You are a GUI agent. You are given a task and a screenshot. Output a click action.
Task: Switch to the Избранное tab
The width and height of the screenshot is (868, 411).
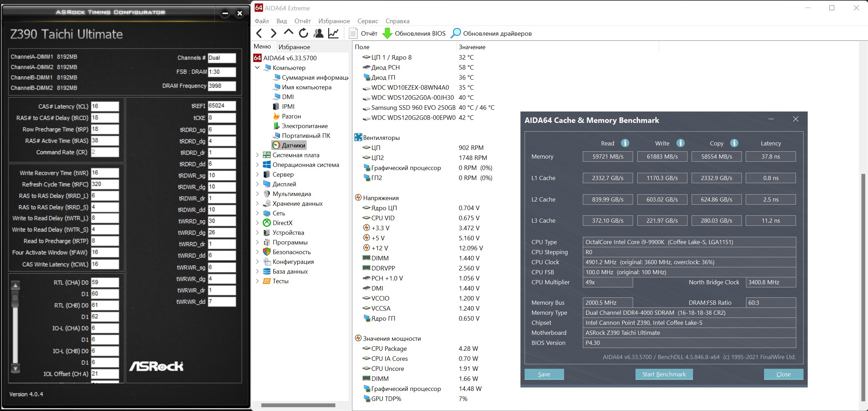[x=294, y=47]
